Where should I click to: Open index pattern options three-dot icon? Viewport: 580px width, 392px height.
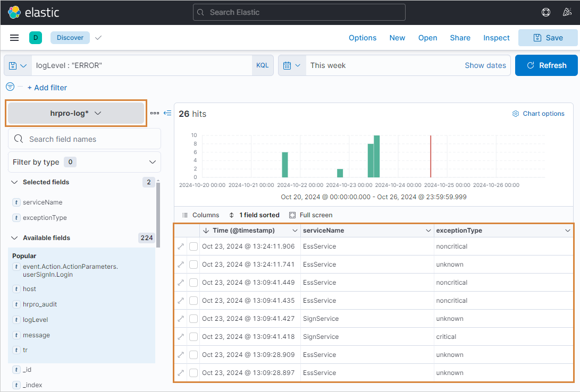(155, 113)
